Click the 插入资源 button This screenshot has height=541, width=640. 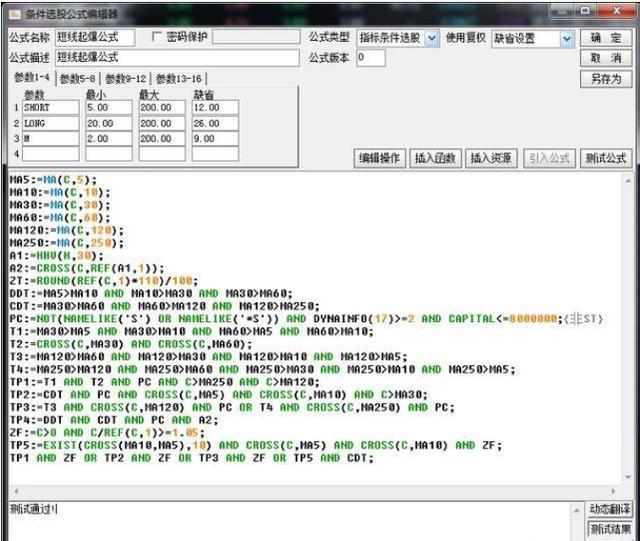tap(490, 158)
